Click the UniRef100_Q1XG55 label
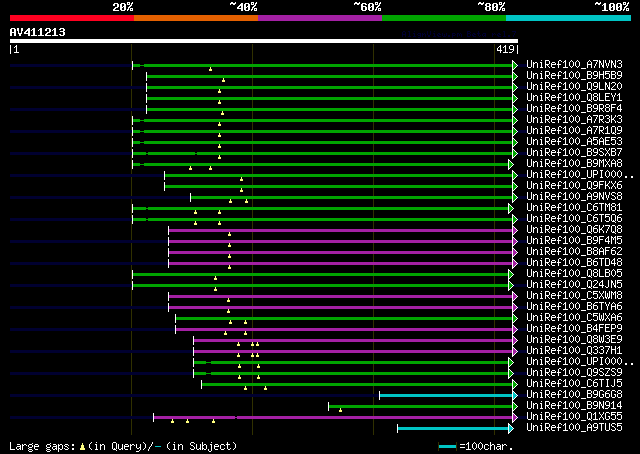 (574, 417)
